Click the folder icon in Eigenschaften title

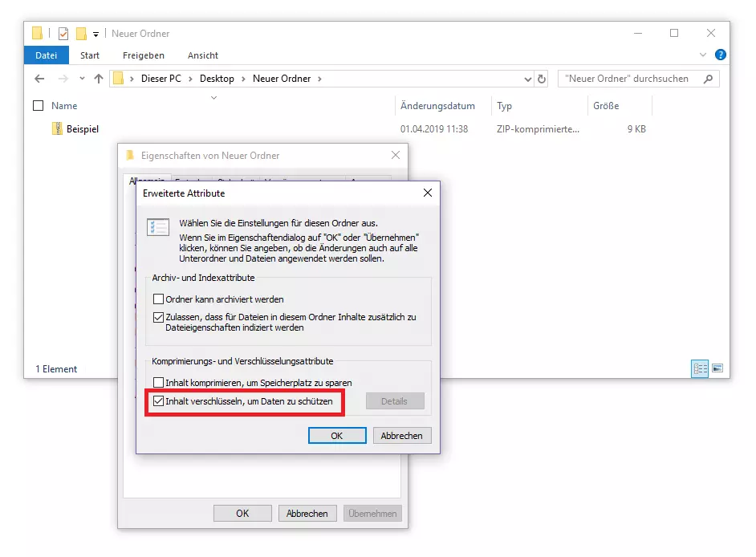point(130,155)
